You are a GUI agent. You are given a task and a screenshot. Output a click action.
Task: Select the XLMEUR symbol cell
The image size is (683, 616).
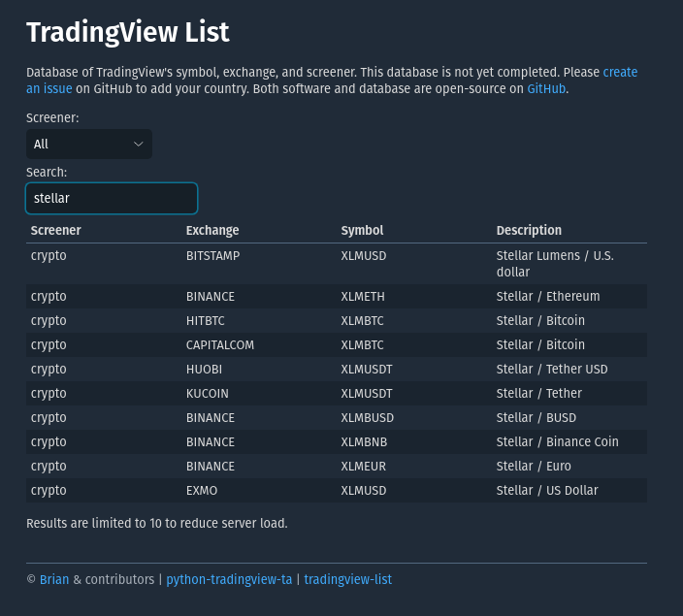click(364, 467)
